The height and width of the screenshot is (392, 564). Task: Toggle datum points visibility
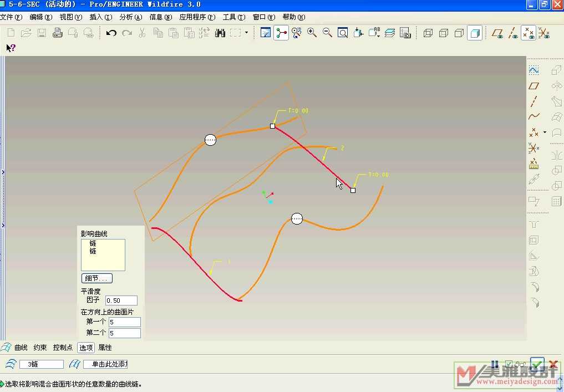[x=529, y=33]
